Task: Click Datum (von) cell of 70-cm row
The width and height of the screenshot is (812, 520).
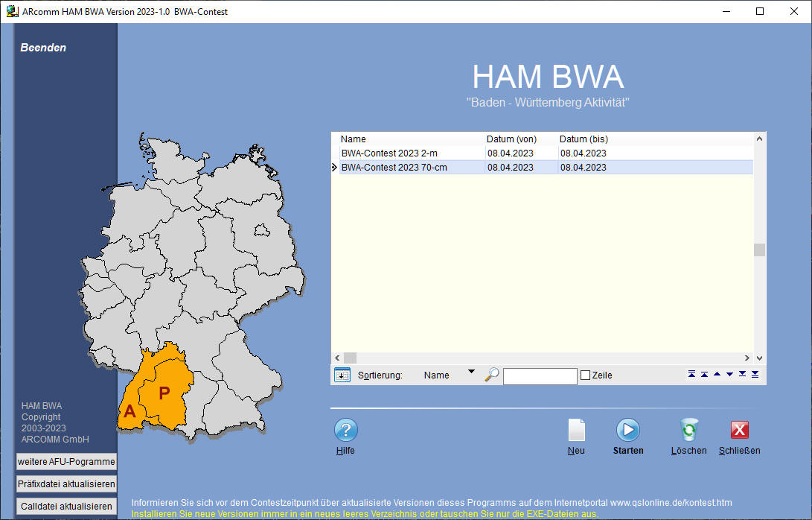Action: tap(521, 167)
